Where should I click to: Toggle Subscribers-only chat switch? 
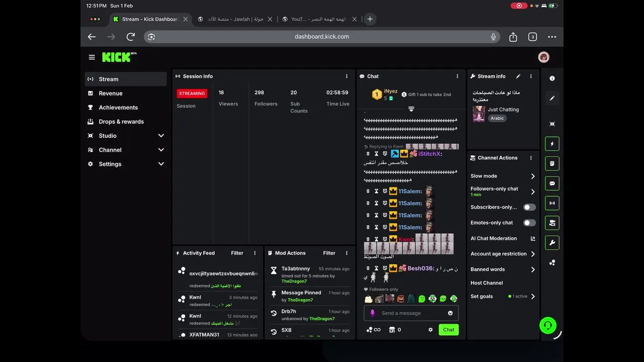coord(529,207)
